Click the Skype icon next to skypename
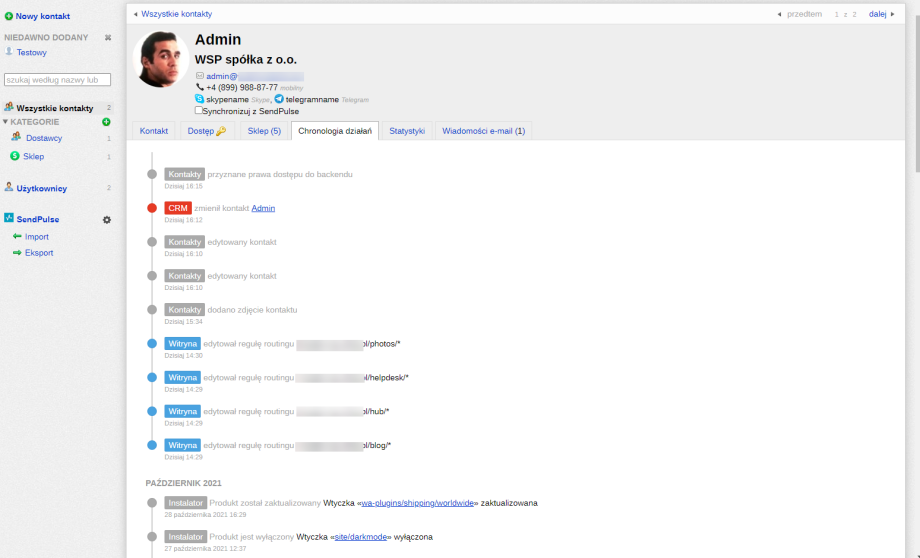920x558 pixels. pos(200,100)
